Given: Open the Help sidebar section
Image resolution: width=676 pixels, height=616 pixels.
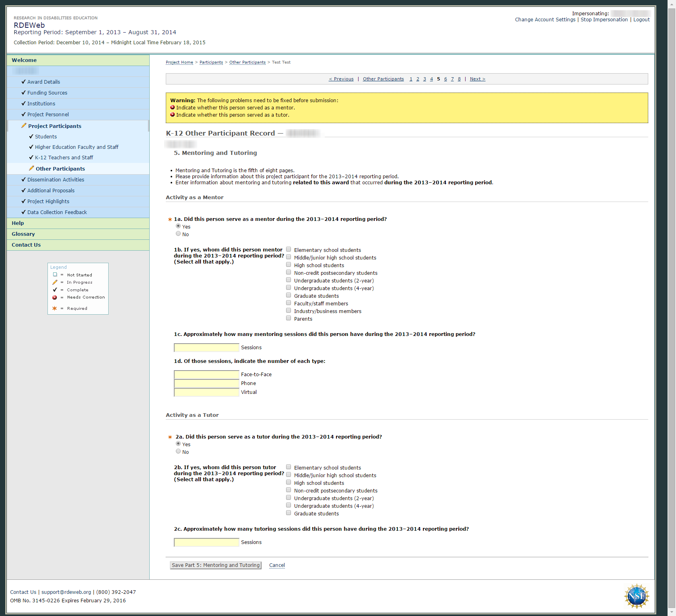Looking at the screenshot, I should click(18, 223).
